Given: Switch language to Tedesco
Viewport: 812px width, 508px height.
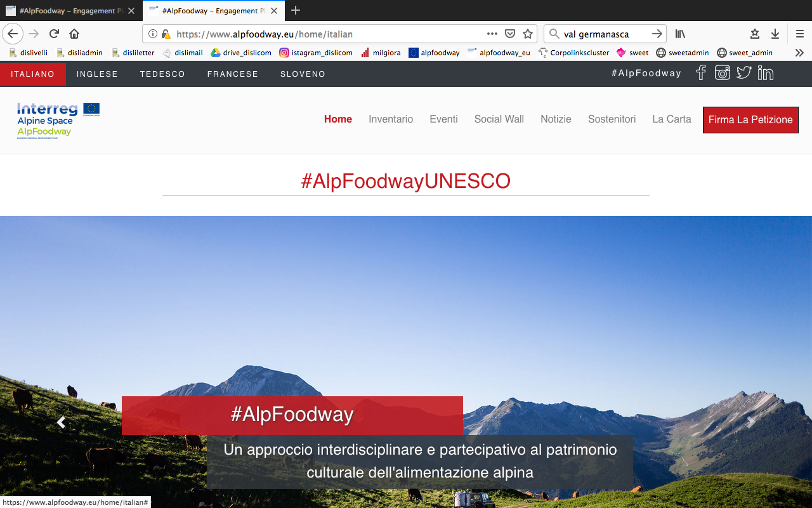Looking at the screenshot, I should tap(162, 74).
